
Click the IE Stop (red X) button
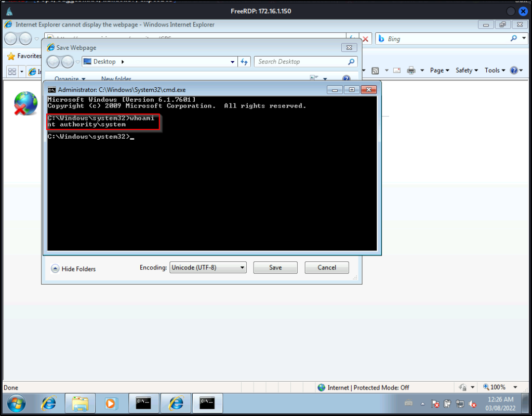click(x=366, y=39)
